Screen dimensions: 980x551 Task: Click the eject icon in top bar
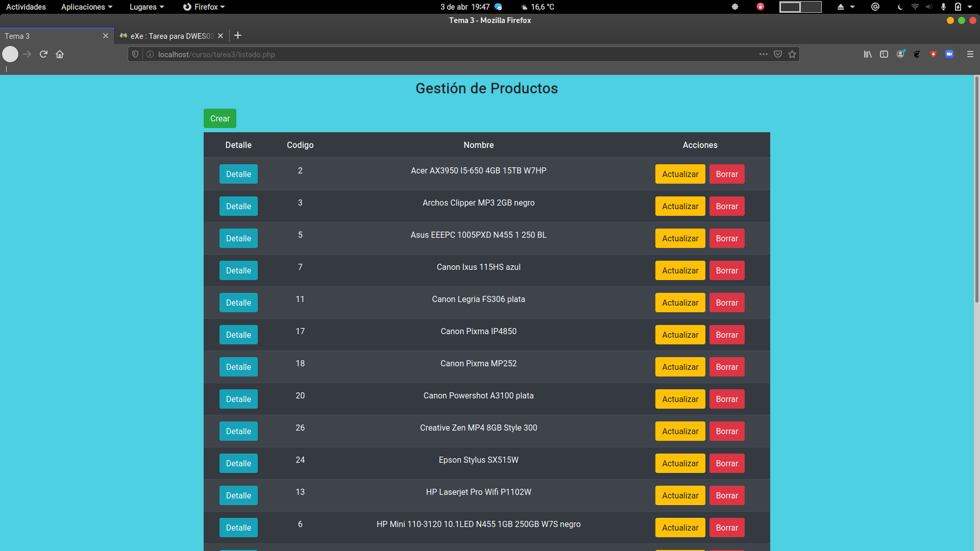point(841,7)
